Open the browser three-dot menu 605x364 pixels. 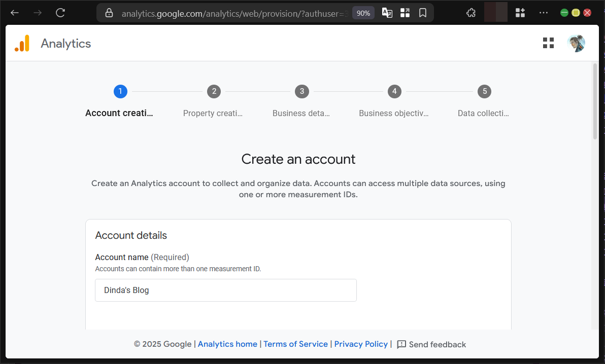click(x=544, y=13)
